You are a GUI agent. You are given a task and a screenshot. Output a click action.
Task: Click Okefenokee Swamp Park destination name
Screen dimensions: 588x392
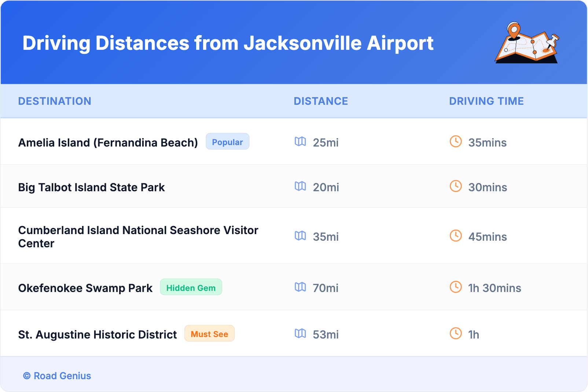point(85,288)
